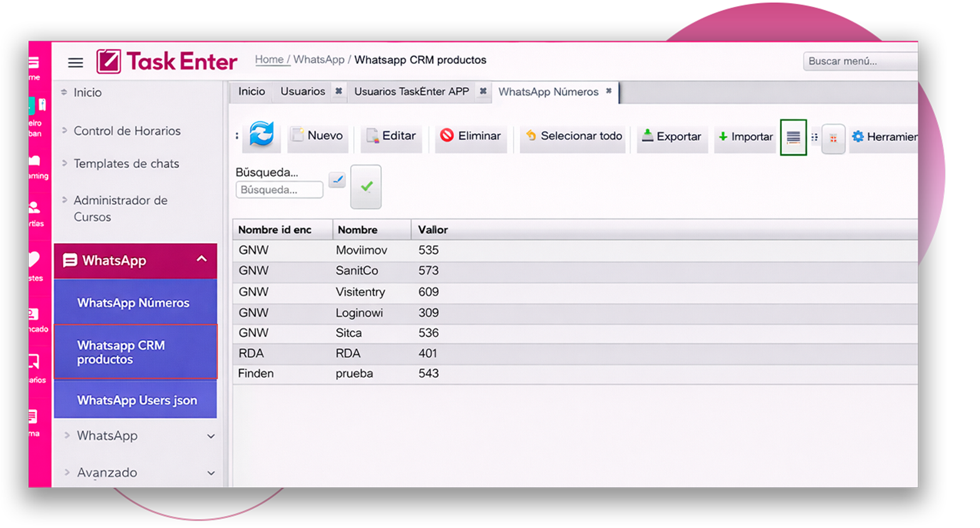Click the grid view icon in toolbar
The image size is (980, 528).
click(x=833, y=138)
